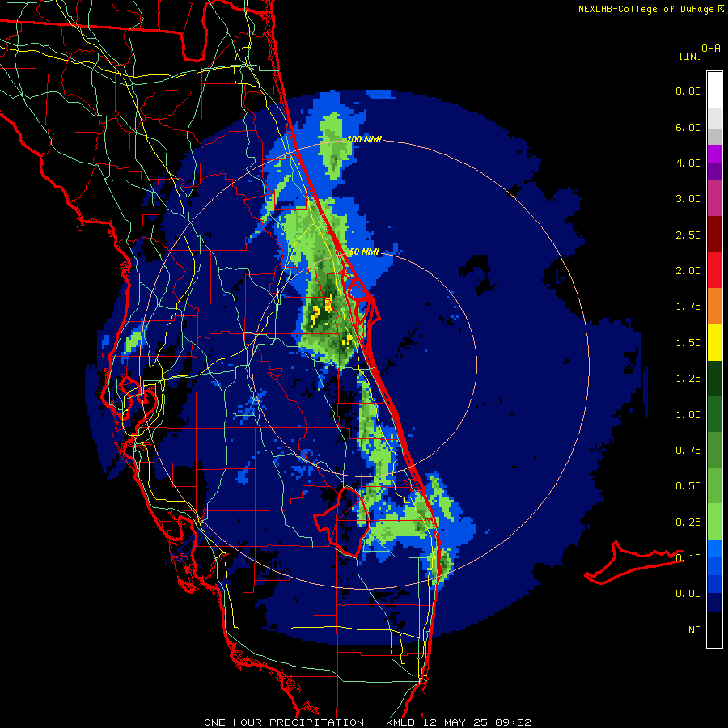Pick the navy legend swatch above ND
The height and width of the screenshot is (728, 728).
714,603
